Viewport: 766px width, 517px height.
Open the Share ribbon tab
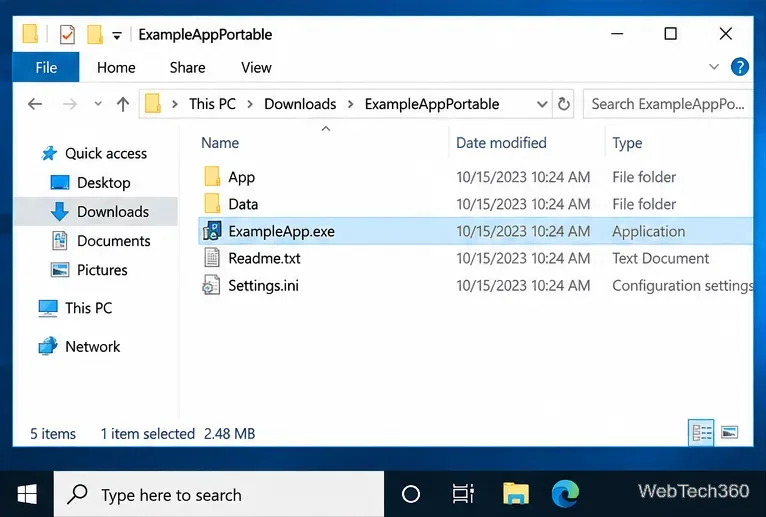(187, 67)
